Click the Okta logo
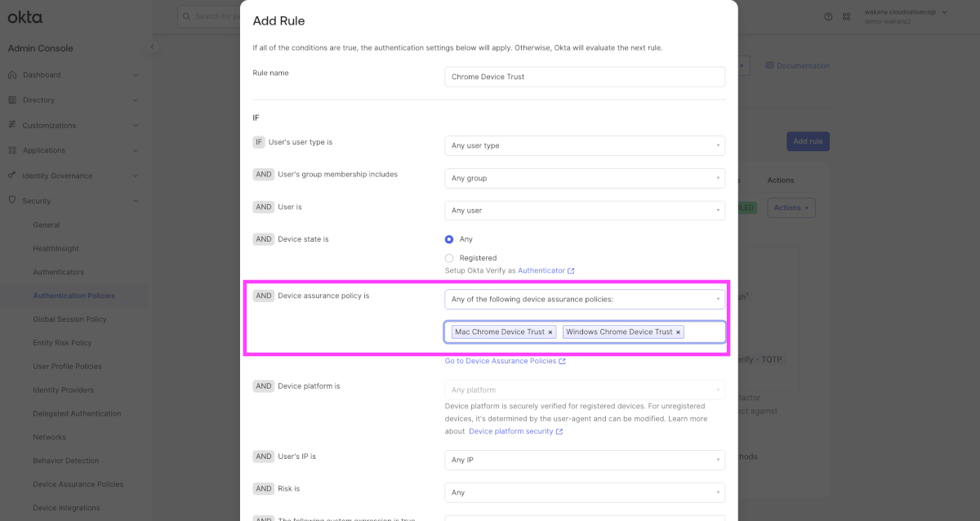 (25, 17)
